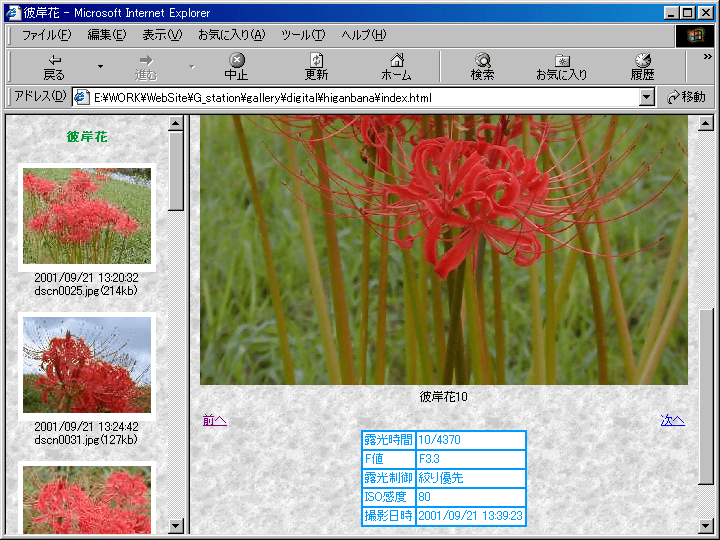Click the large 彼岸花10 photo
The width and height of the screenshot is (720, 540).
(x=444, y=250)
